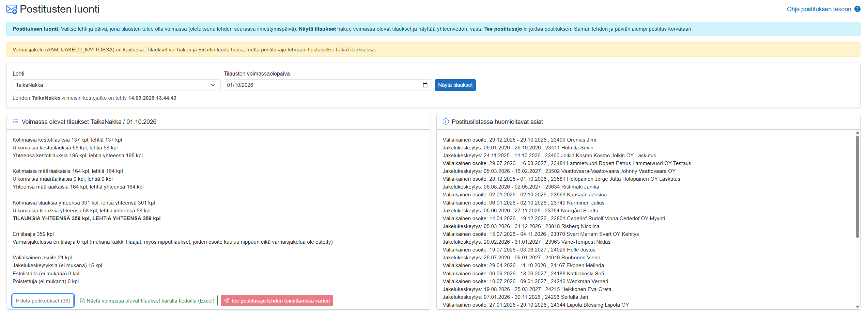Screen dimensions: 868x325
Task: Click the help question mark icon
Action: (x=857, y=9)
